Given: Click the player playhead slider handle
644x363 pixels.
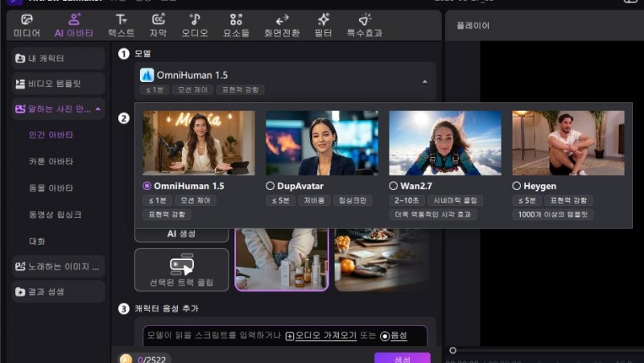Looking at the screenshot, I should pyautogui.click(x=452, y=350).
